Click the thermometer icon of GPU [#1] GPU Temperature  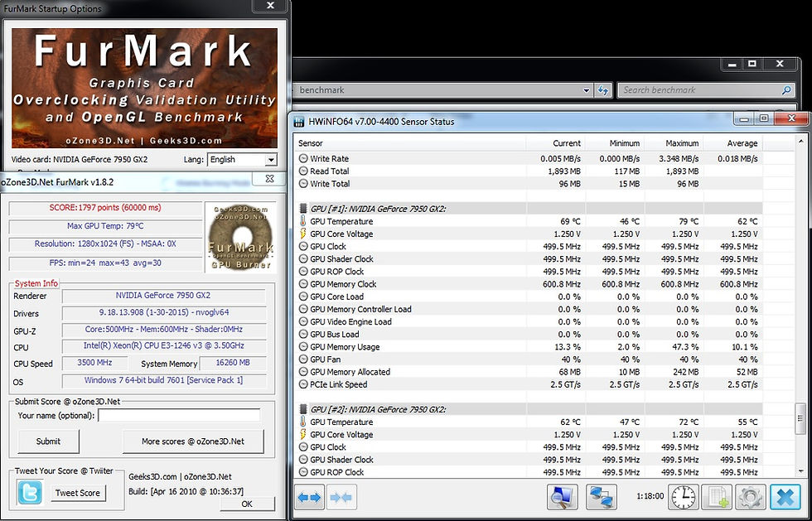303,221
